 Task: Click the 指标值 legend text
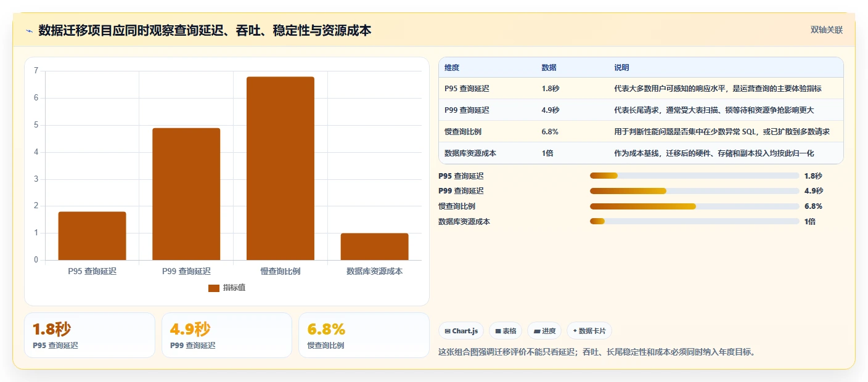pos(234,288)
